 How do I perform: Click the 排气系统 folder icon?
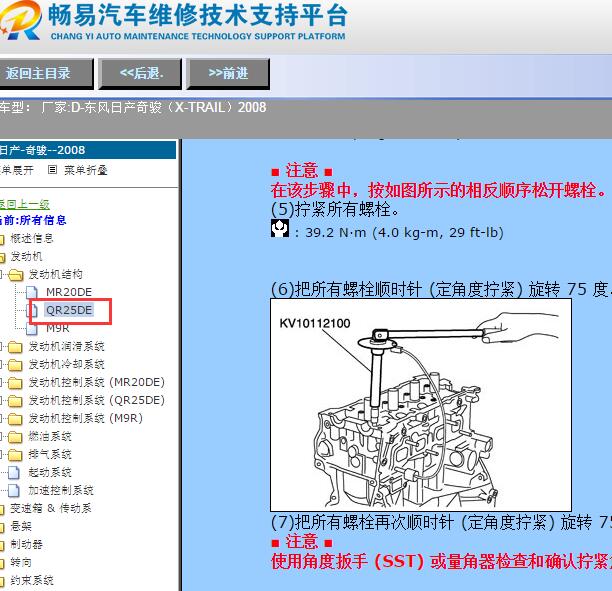tap(15, 455)
